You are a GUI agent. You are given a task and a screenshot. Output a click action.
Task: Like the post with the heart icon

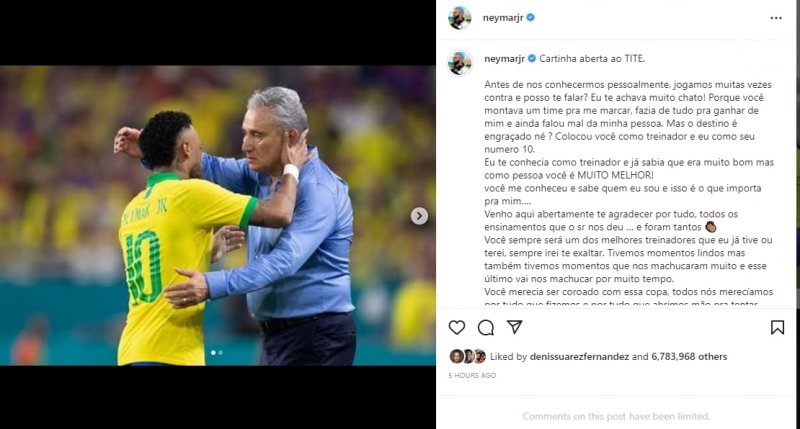point(457,327)
